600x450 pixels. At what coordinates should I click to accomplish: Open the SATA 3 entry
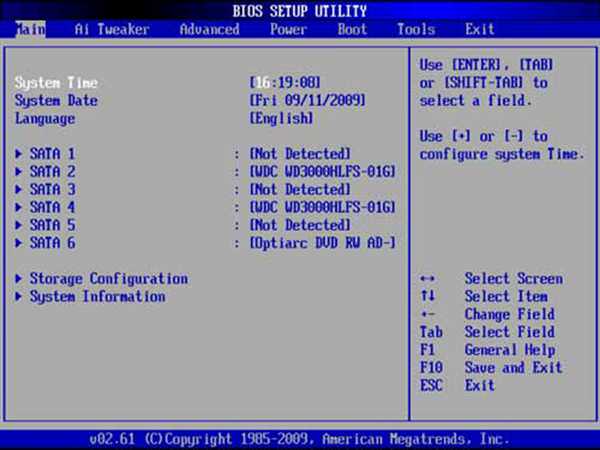point(52,189)
